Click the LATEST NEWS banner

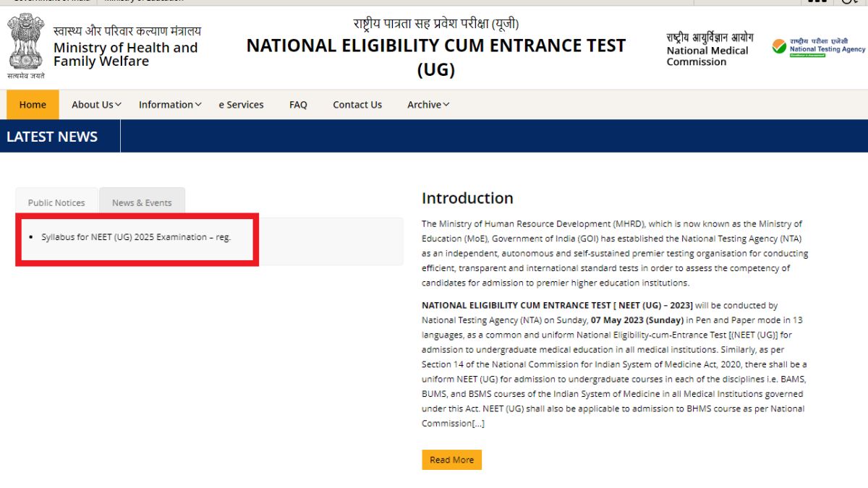point(51,136)
